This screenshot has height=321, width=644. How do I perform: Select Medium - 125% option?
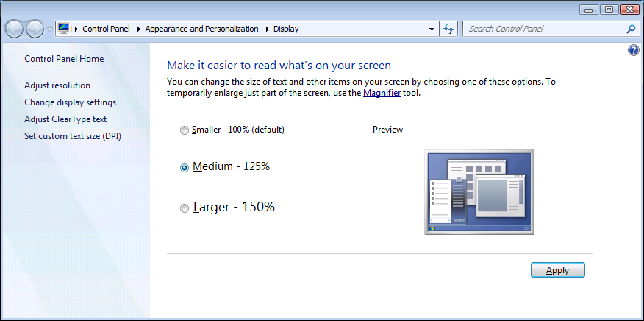(x=225, y=166)
